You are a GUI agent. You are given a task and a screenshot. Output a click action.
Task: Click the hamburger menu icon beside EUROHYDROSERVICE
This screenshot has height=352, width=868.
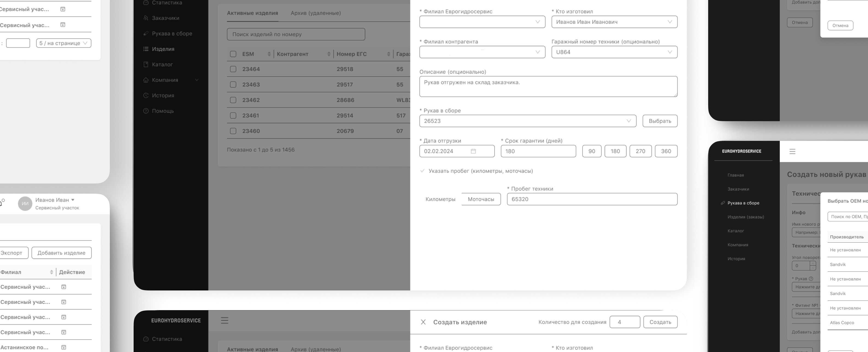(792, 152)
